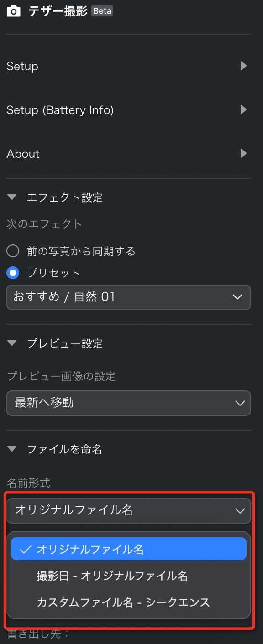
Task: Choose 撮影日 - オリジナルファイル名 option
Action: [x=129, y=576]
